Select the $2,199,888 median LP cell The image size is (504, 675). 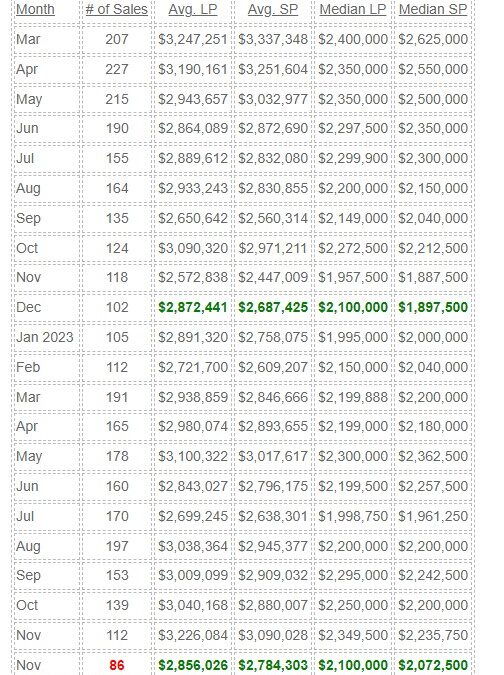(x=352, y=397)
